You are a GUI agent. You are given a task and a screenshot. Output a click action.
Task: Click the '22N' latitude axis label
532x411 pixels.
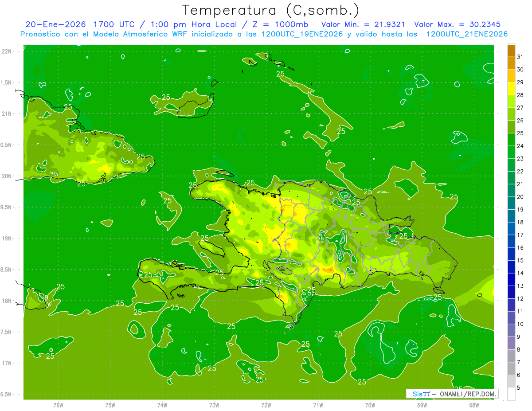coord(7,51)
